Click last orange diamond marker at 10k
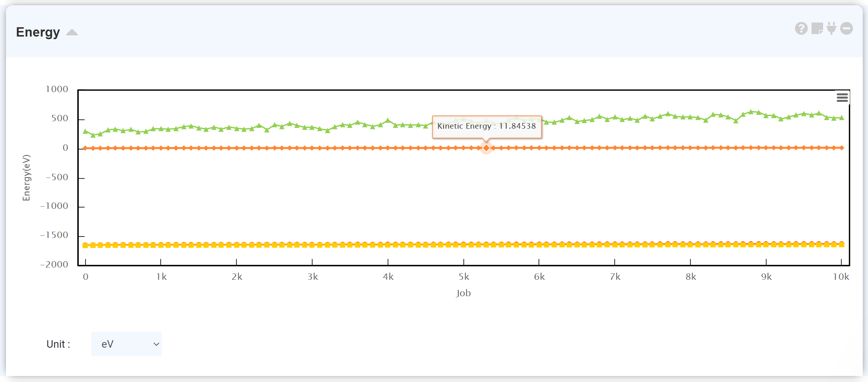This screenshot has width=868, height=382. [x=841, y=148]
